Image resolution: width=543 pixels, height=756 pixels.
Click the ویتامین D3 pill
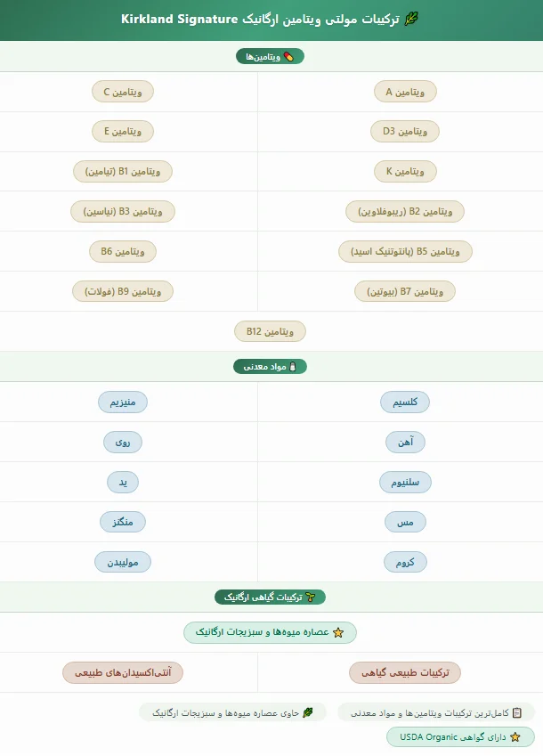pyautogui.click(x=405, y=132)
